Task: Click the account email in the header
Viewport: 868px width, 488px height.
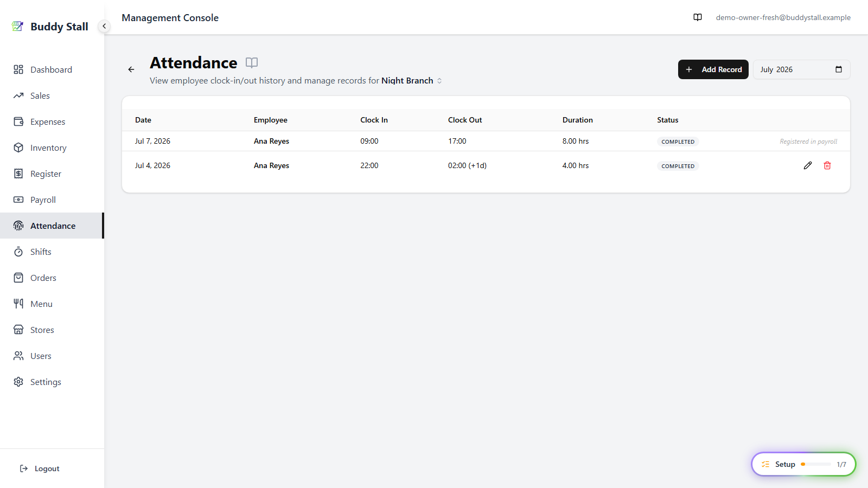Action: pos(783,17)
